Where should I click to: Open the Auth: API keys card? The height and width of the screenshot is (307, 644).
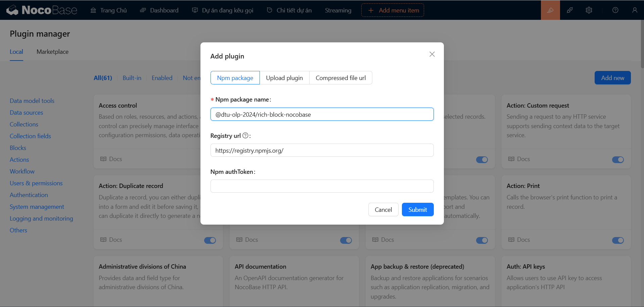566,281
